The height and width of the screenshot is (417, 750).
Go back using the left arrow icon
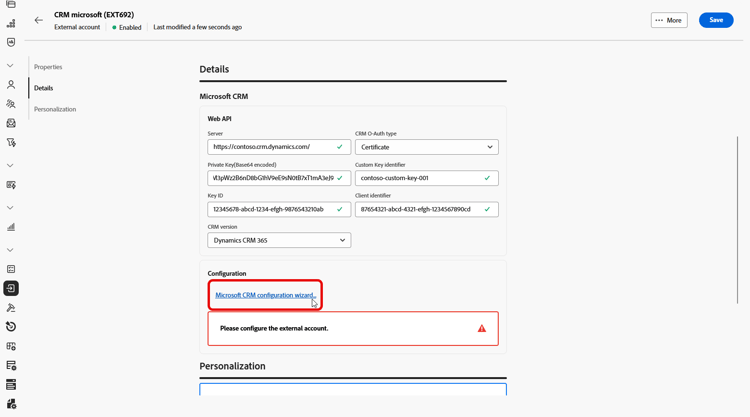[39, 20]
